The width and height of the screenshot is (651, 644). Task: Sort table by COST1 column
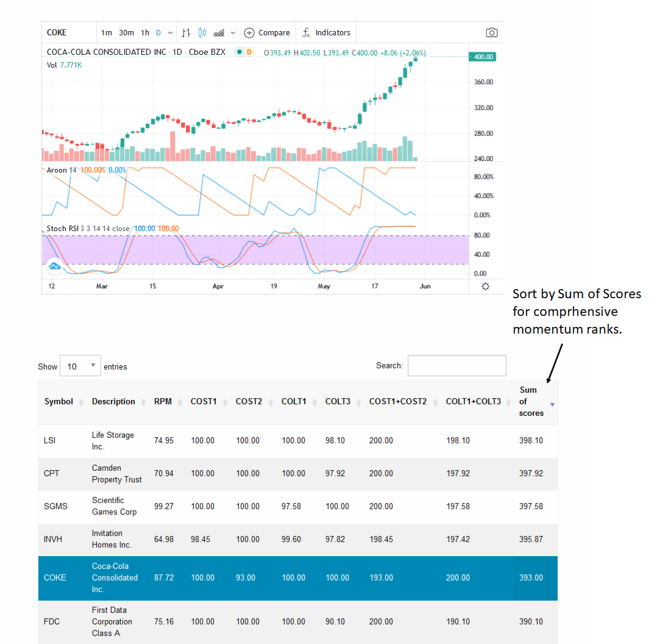click(x=208, y=402)
